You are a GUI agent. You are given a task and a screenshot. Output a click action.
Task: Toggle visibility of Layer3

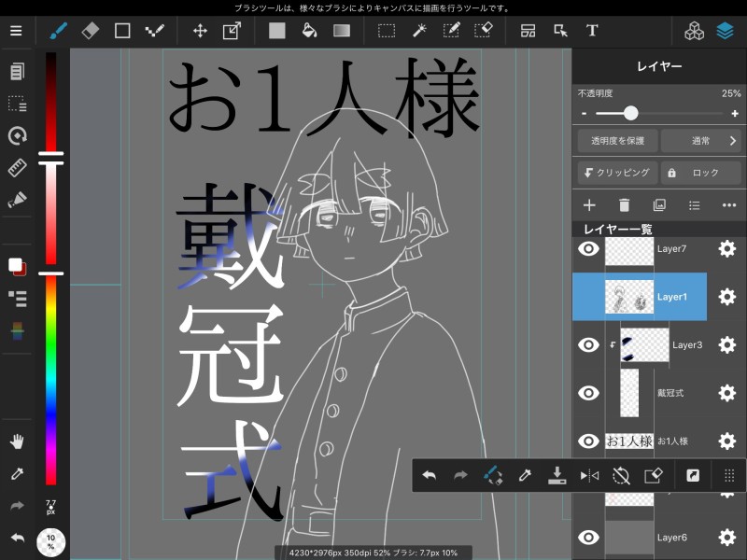click(588, 344)
